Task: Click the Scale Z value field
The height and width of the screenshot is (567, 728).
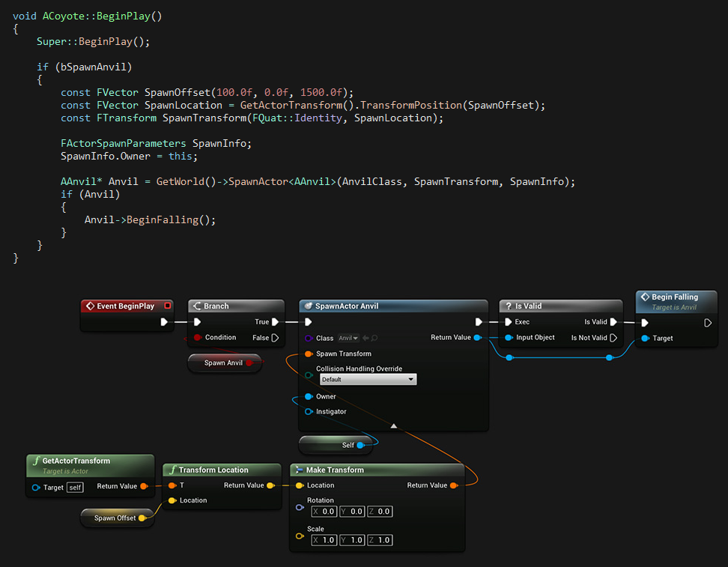Action: coord(380,540)
